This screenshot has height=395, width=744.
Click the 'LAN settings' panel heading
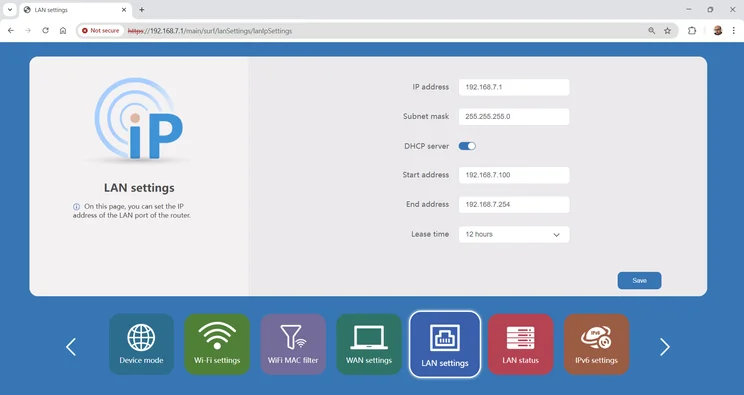coord(139,188)
